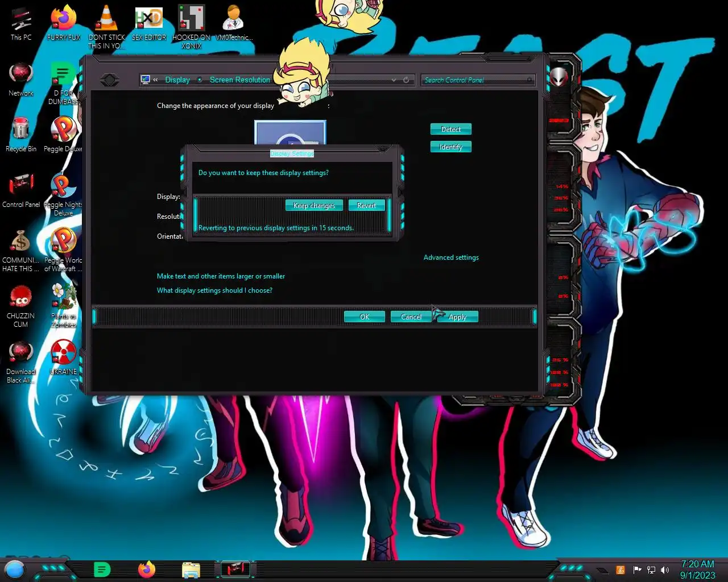Click the monitor icon in the address bar
This screenshot has height=582, width=728.
(146, 80)
